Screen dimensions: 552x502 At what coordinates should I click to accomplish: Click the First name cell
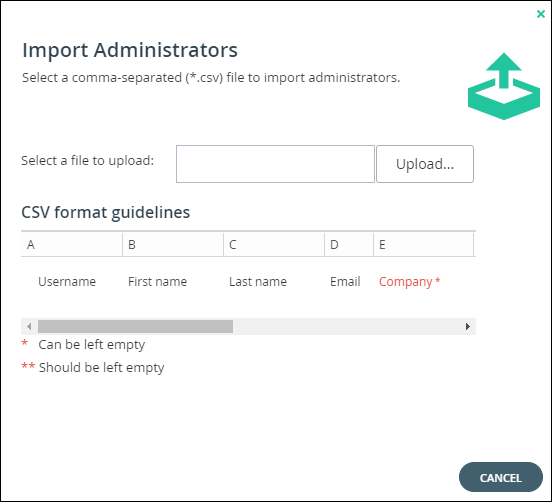click(157, 282)
